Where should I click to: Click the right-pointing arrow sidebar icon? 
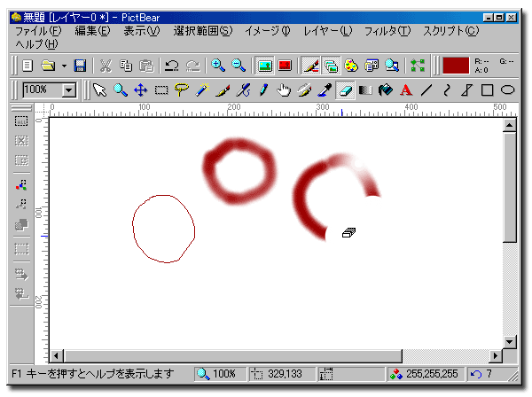[x=21, y=275]
